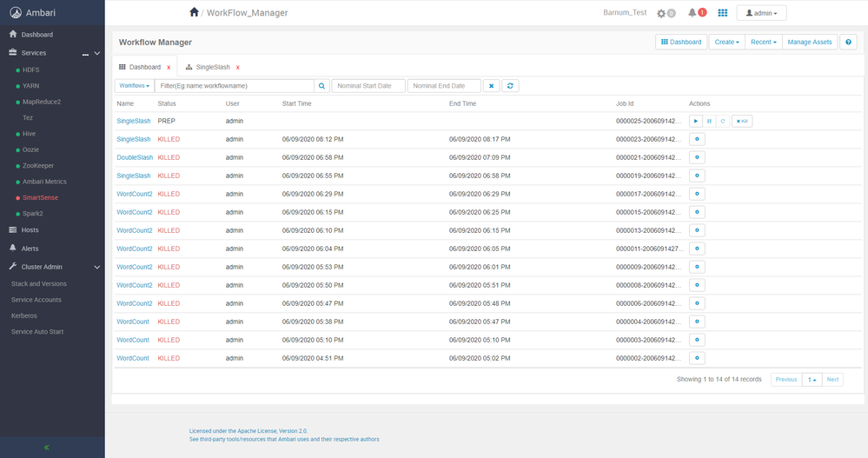This screenshot has height=458, width=868.
Task: Open WordCount job started 04:51 PM
Action: (x=133, y=359)
